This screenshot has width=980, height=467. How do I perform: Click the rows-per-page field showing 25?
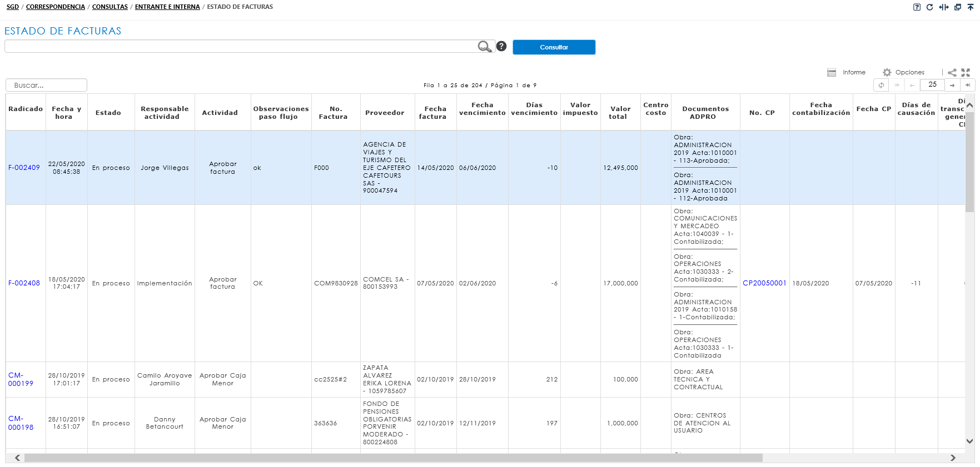point(932,84)
